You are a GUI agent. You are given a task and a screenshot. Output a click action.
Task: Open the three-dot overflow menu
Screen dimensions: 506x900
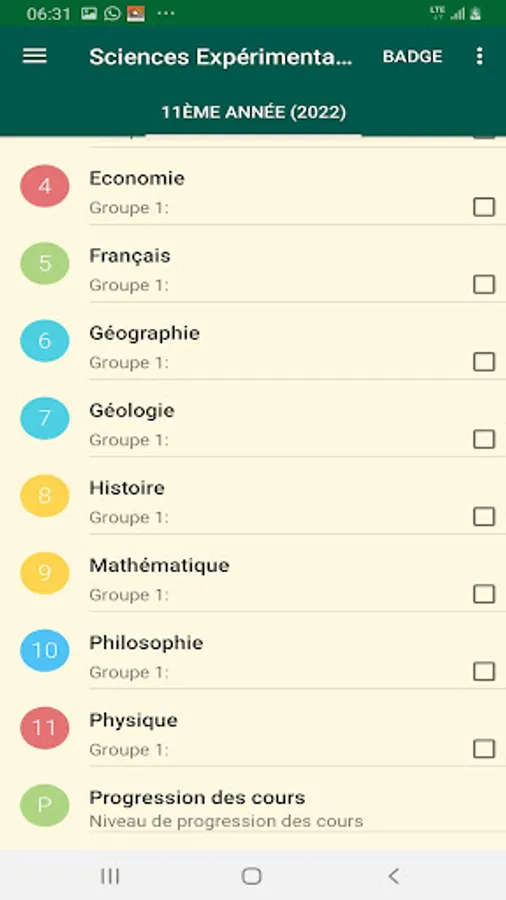479,56
